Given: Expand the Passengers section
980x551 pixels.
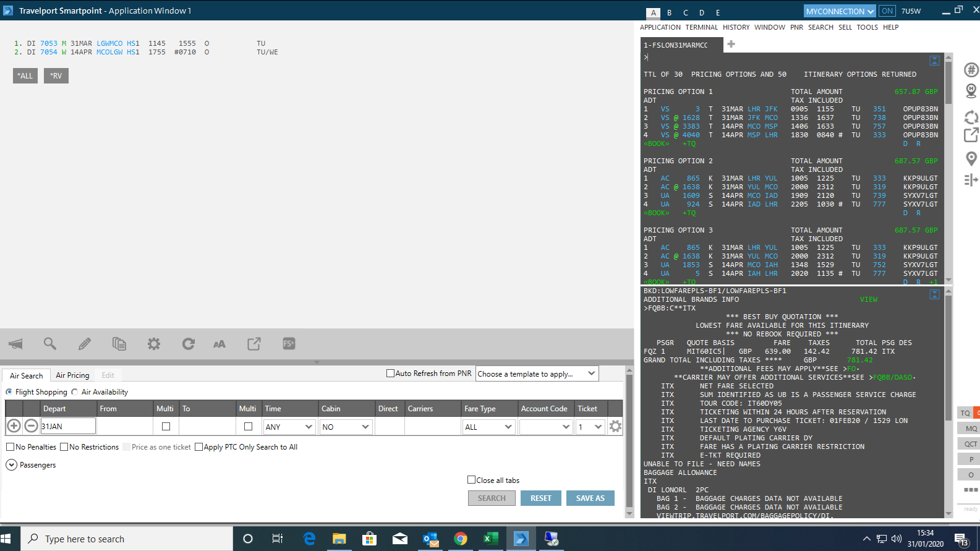Looking at the screenshot, I should [x=11, y=465].
